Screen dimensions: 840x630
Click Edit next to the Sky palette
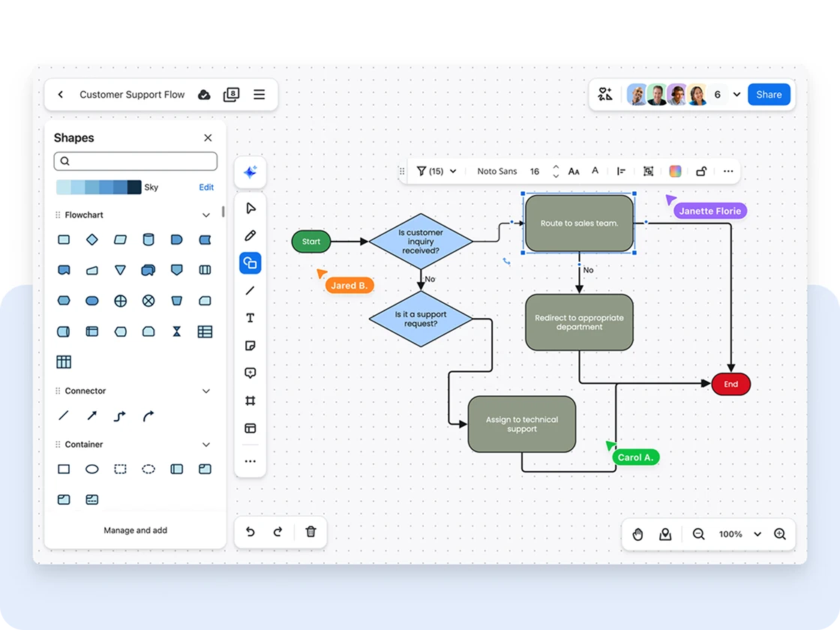point(206,187)
